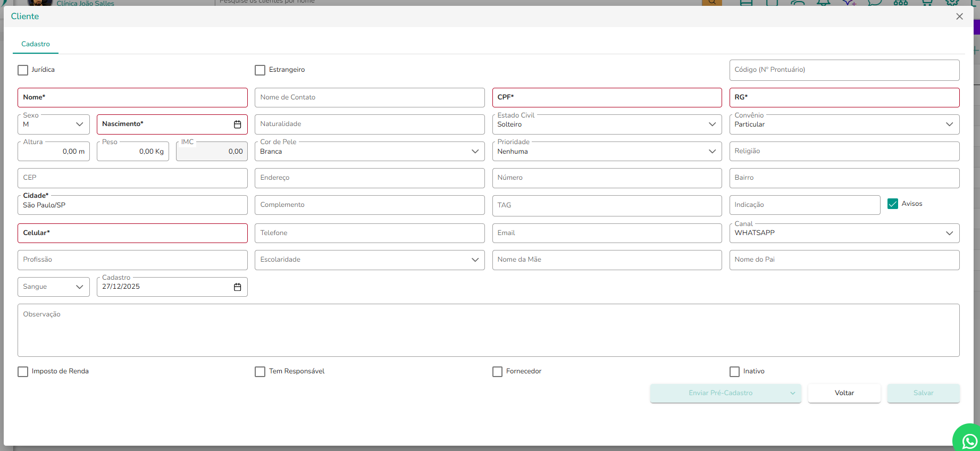
Task: Open the Nascimento date picker calendar icon
Action: point(237,124)
